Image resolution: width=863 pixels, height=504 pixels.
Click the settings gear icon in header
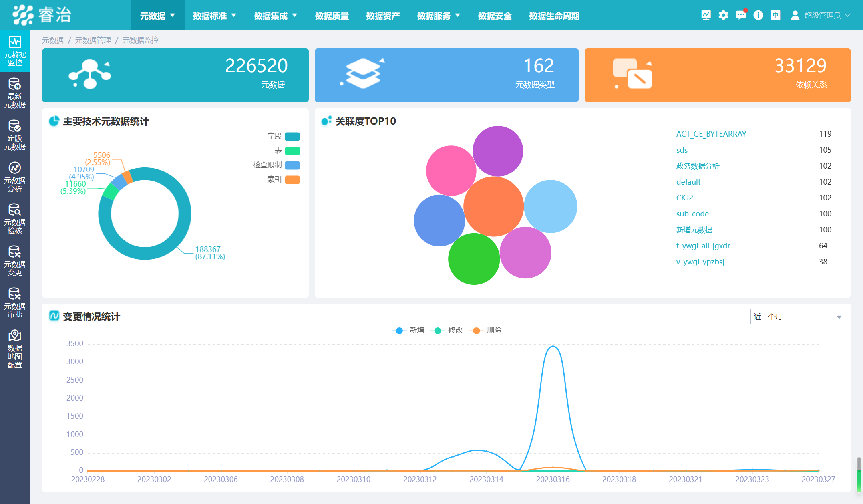(723, 15)
